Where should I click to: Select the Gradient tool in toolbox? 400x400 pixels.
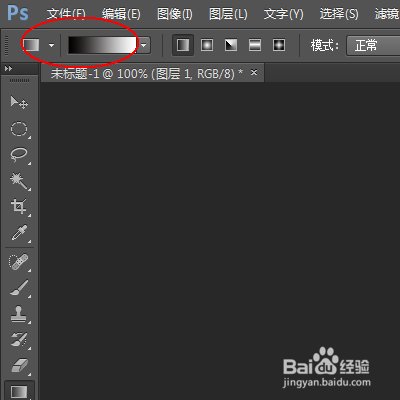(x=19, y=391)
